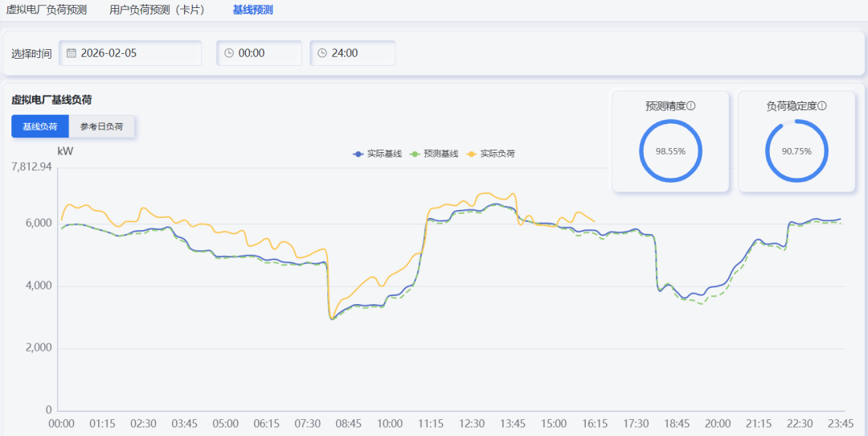Select the 基线负荷 view button
The image size is (868, 436).
point(40,126)
